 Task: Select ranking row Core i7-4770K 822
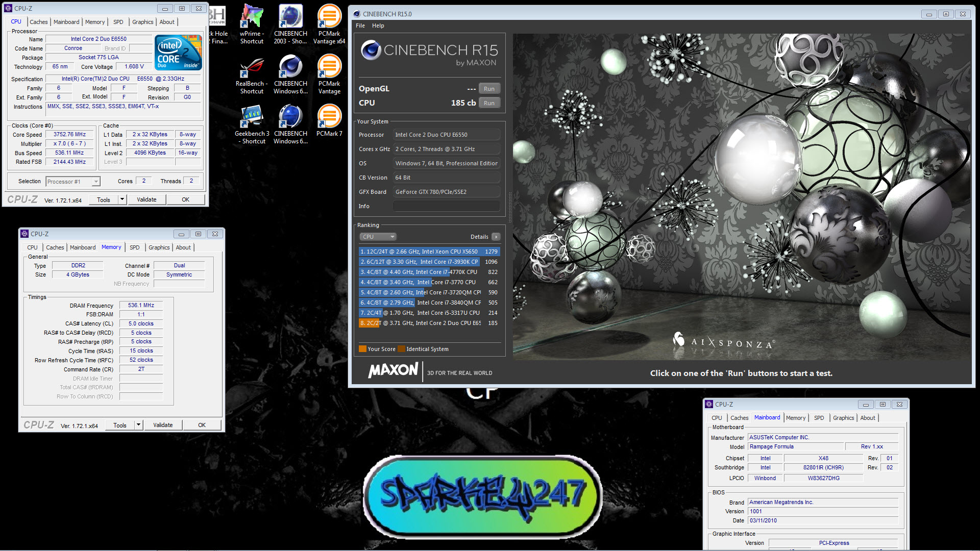[429, 272]
